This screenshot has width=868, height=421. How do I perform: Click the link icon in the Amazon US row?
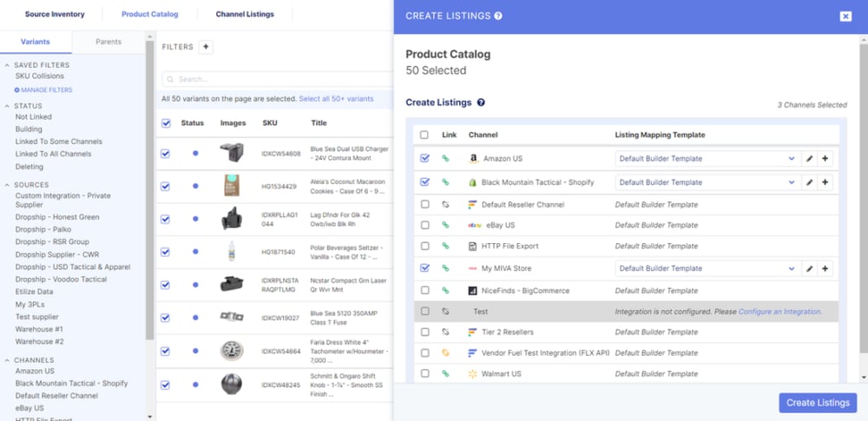[446, 159]
